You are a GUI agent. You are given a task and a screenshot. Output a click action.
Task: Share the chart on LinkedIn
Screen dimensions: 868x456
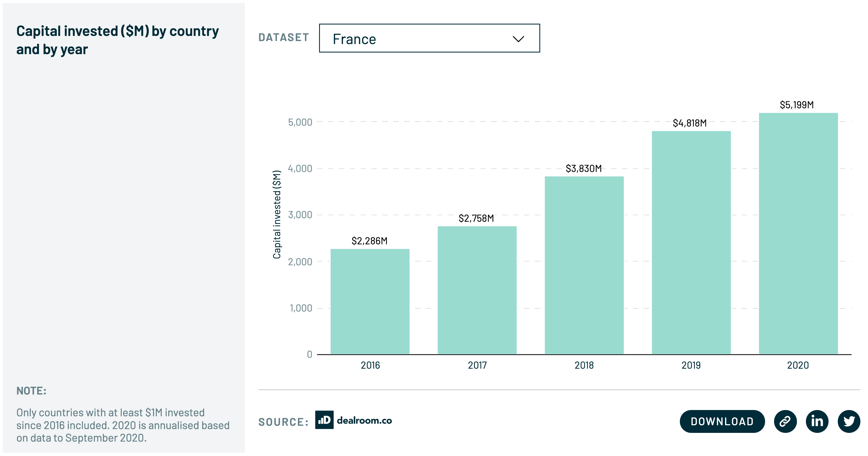[x=817, y=421]
